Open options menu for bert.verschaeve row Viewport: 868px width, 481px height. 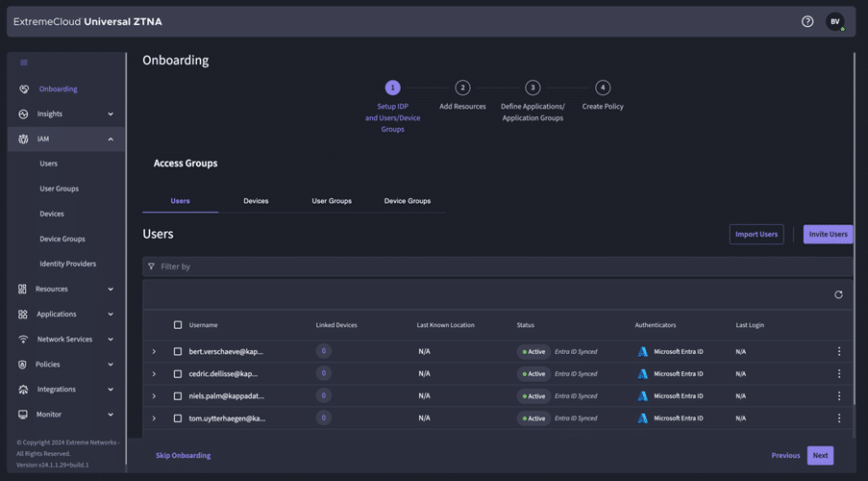(x=838, y=352)
